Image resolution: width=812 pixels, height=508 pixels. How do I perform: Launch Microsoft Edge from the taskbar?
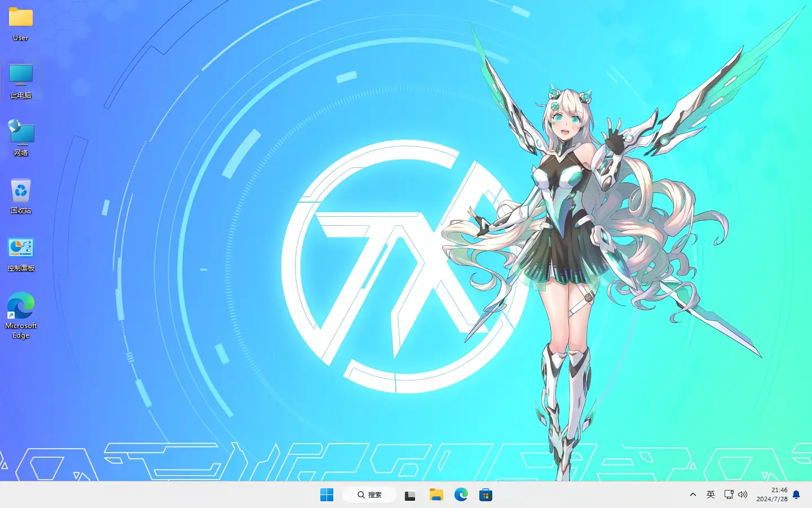click(461, 495)
